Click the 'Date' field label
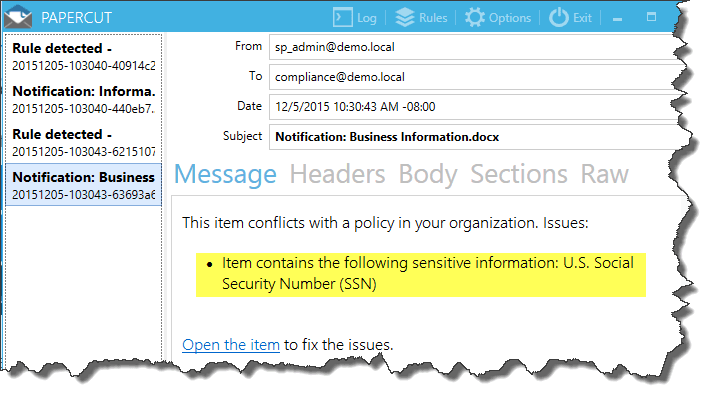The image size is (714, 399). click(250, 106)
